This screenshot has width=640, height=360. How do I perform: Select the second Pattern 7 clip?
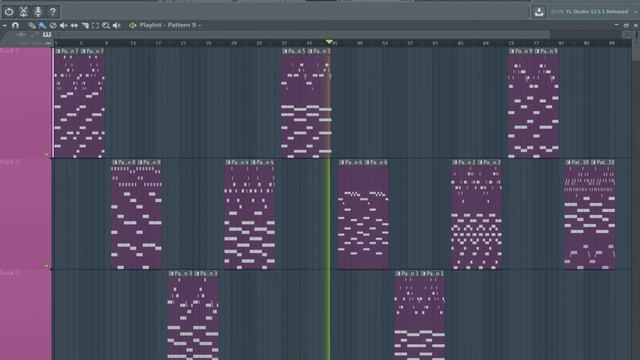92,102
